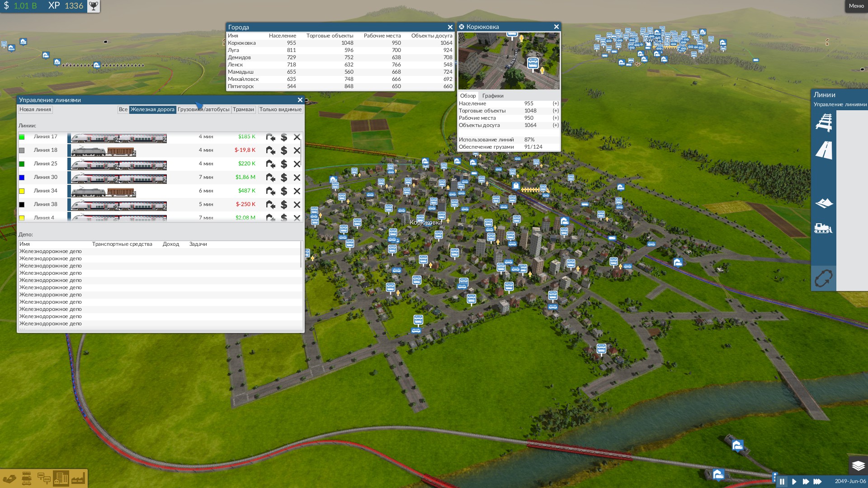Click reassign vehicles icon for Линия 38
Screen dimensions: 868x488
coord(270,205)
